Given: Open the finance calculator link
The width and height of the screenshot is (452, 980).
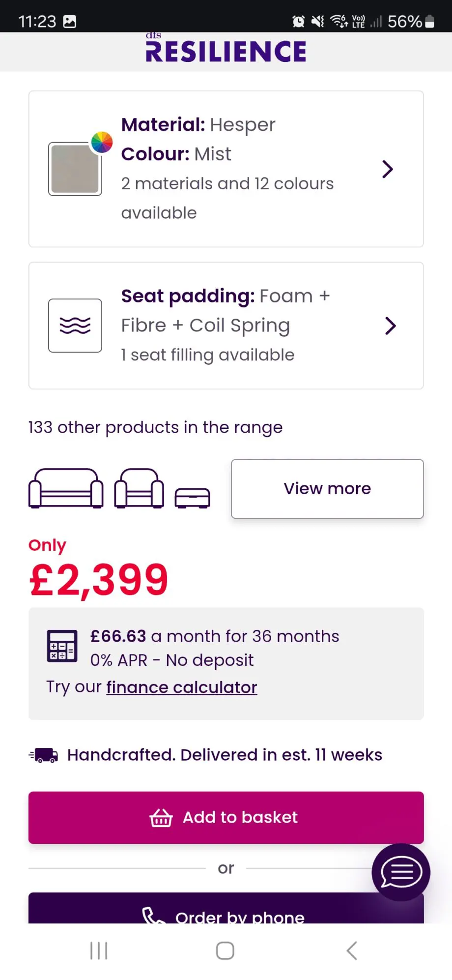Looking at the screenshot, I should pos(182,687).
